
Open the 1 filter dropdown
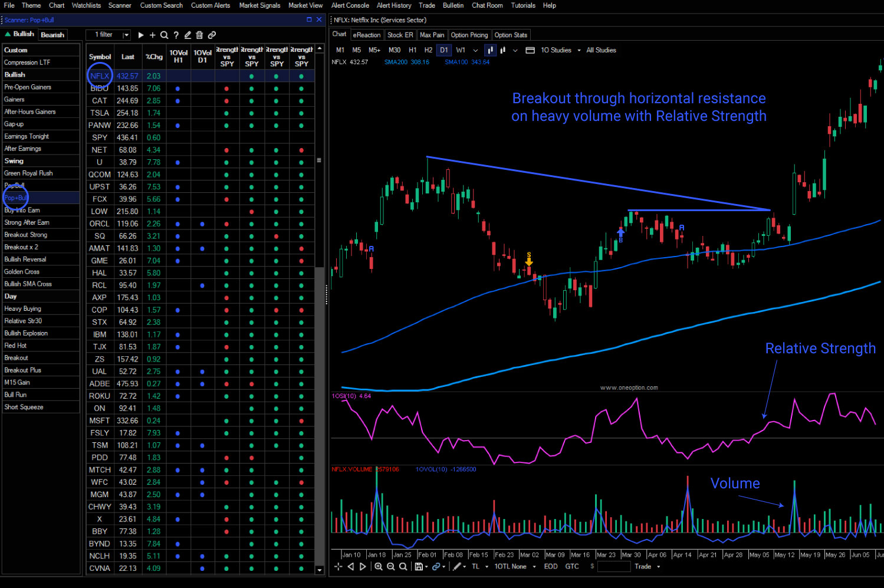pyautogui.click(x=108, y=35)
